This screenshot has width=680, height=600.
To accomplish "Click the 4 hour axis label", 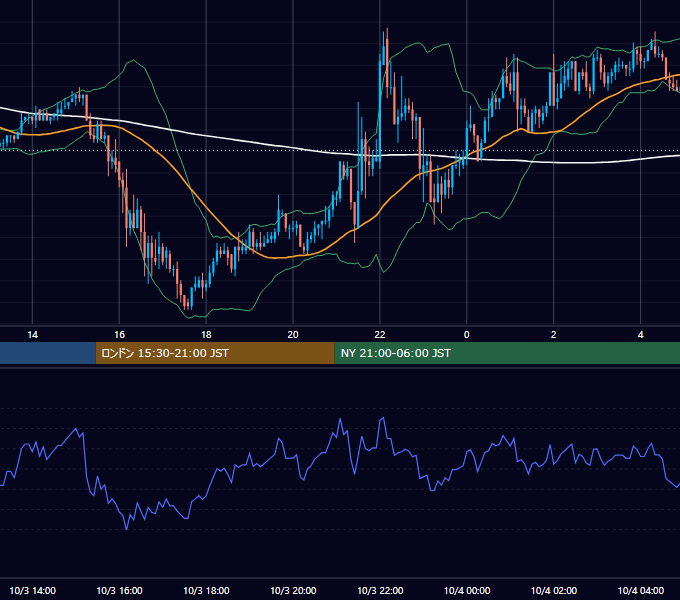I will tap(641, 335).
